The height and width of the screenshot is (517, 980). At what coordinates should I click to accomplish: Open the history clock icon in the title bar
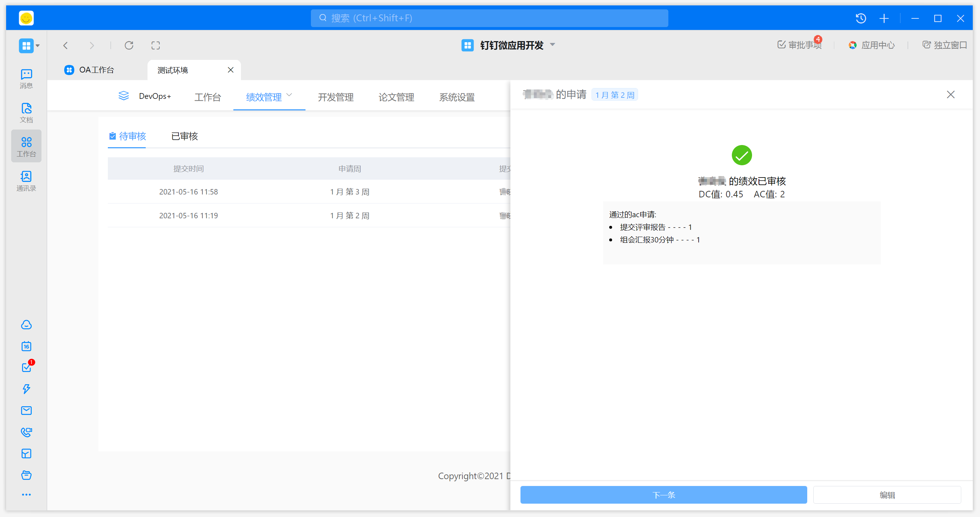pos(861,18)
